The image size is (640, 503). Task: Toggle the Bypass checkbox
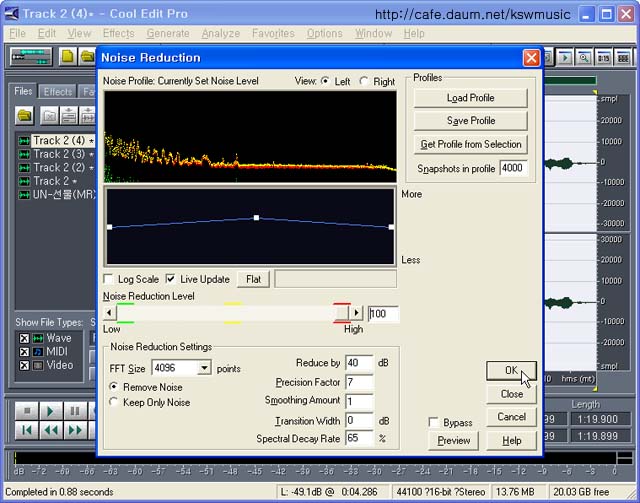433,422
